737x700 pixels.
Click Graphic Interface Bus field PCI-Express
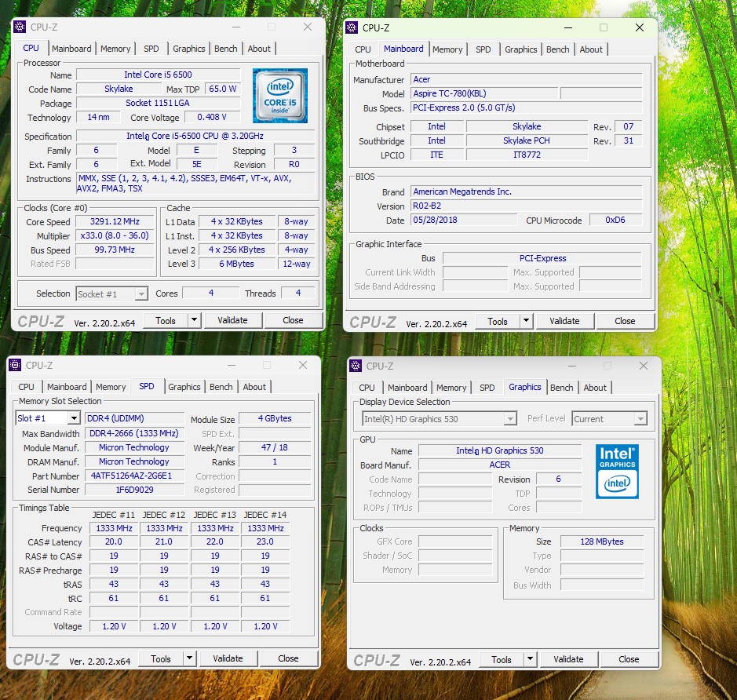click(542, 258)
